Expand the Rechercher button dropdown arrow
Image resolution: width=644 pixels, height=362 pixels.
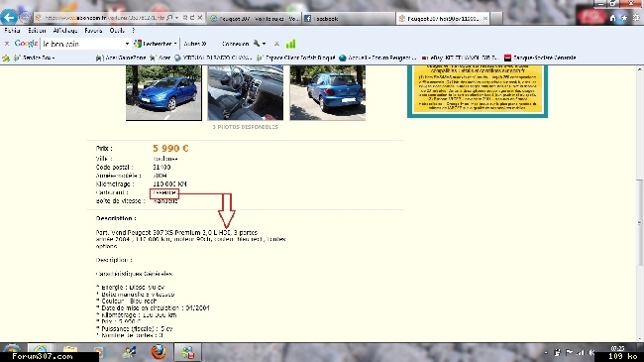pyautogui.click(x=175, y=44)
